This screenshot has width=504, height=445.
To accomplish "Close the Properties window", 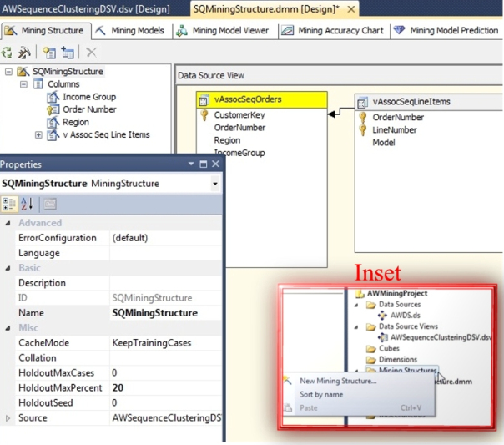I will coord(215,164).
